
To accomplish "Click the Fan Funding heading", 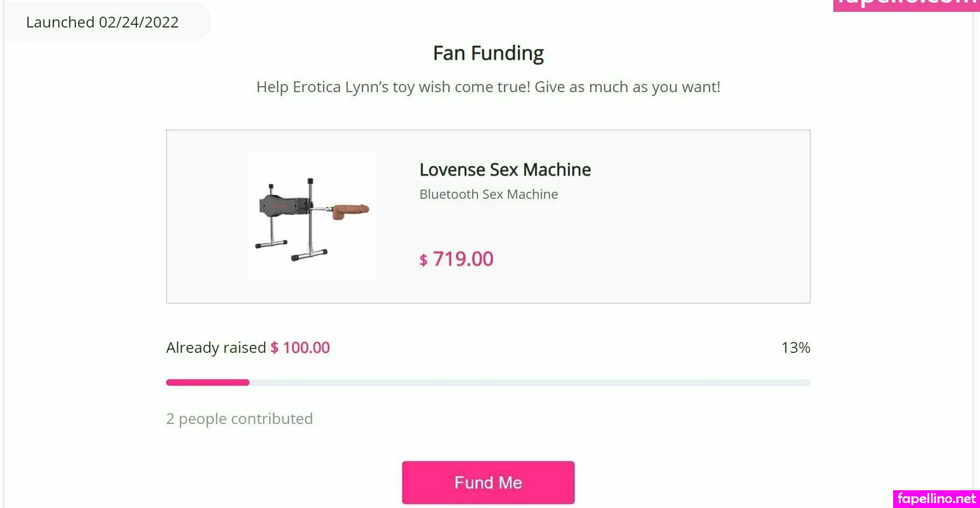I will click(x=488, y=53).
